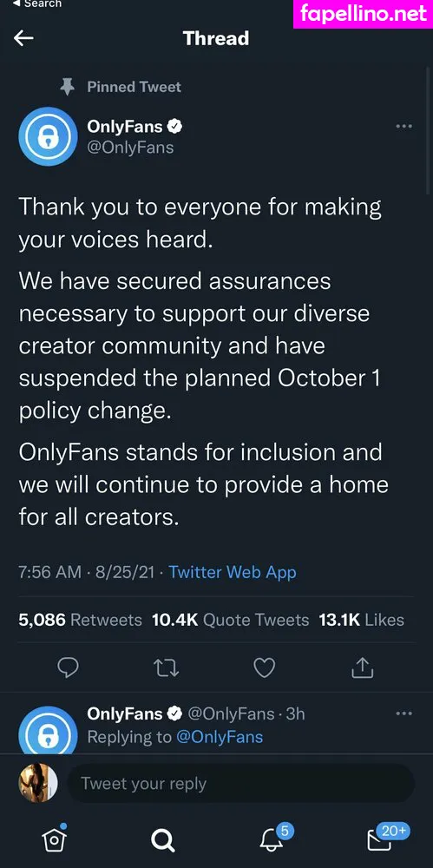Image resolution: width=433 pixels, height=868 pixels.
Task: Tap the @OnlyFans mention in Replying to
Action: coord(220,737)
